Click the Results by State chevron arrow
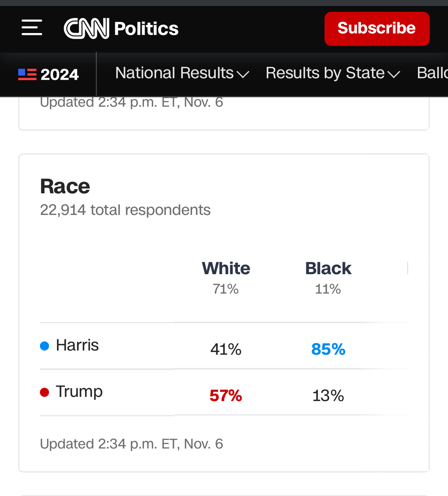This screenshot has width=448, height=496. coord(394,74)
